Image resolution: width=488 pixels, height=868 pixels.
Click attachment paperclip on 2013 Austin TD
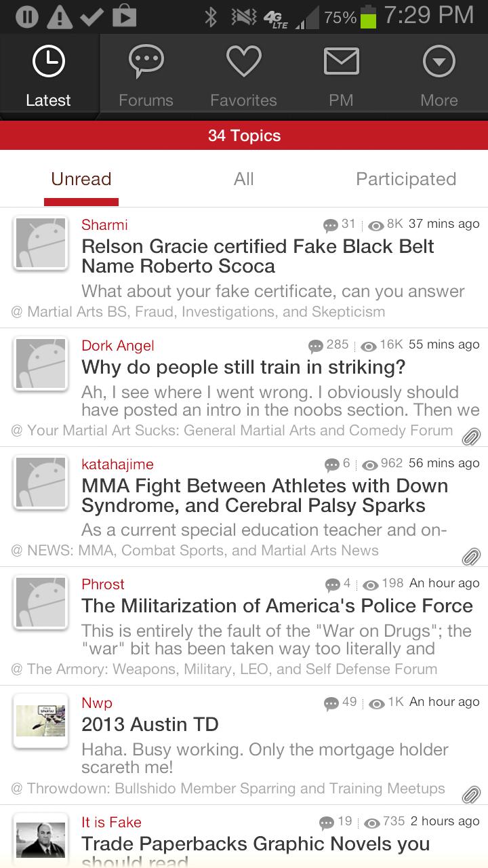click(x=471, y=794)
